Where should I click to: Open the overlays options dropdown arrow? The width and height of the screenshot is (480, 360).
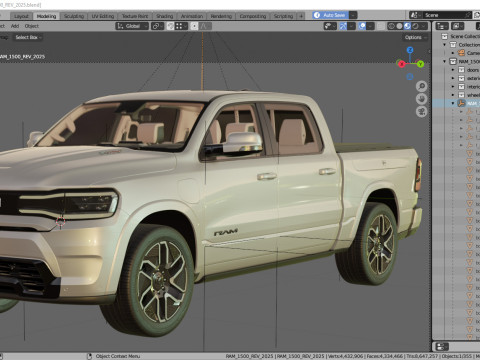[x=370, y=26]
